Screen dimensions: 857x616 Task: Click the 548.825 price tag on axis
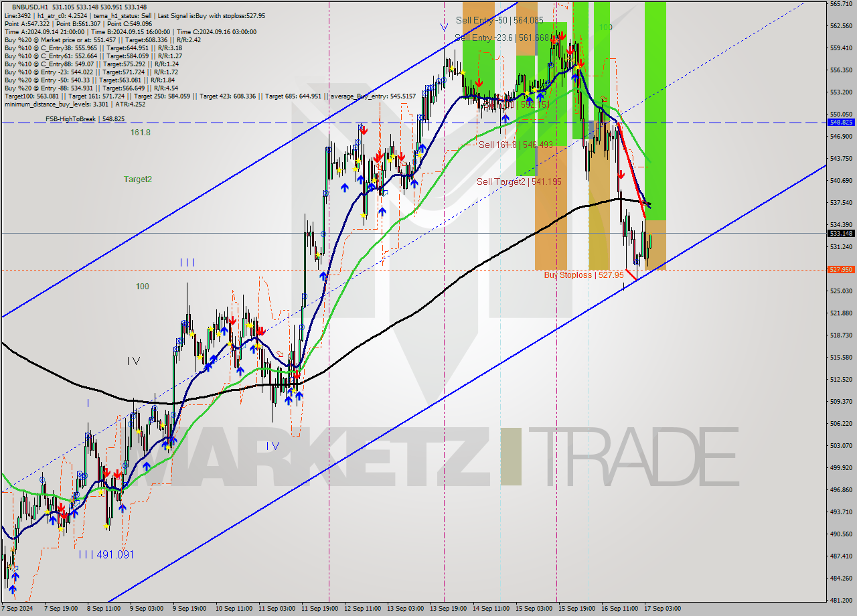841,123
